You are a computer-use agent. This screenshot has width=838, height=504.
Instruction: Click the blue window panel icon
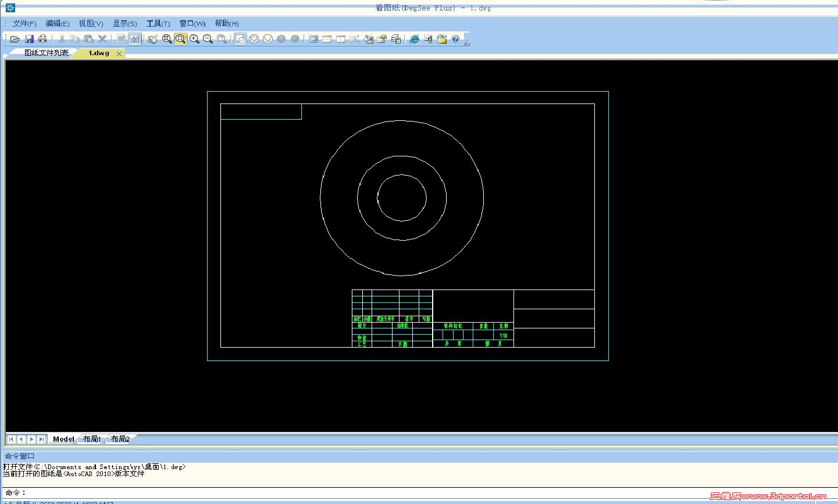[x=313, y=39]
